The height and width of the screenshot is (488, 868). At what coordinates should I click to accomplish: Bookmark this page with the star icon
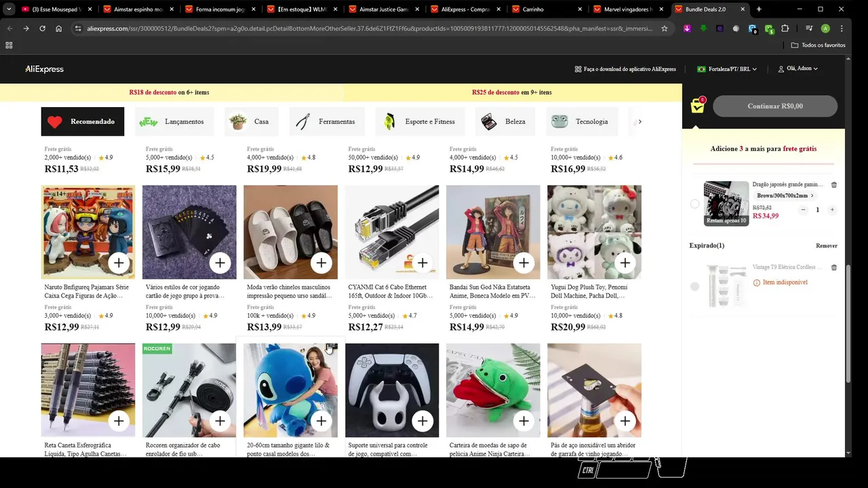coord(665,28)
